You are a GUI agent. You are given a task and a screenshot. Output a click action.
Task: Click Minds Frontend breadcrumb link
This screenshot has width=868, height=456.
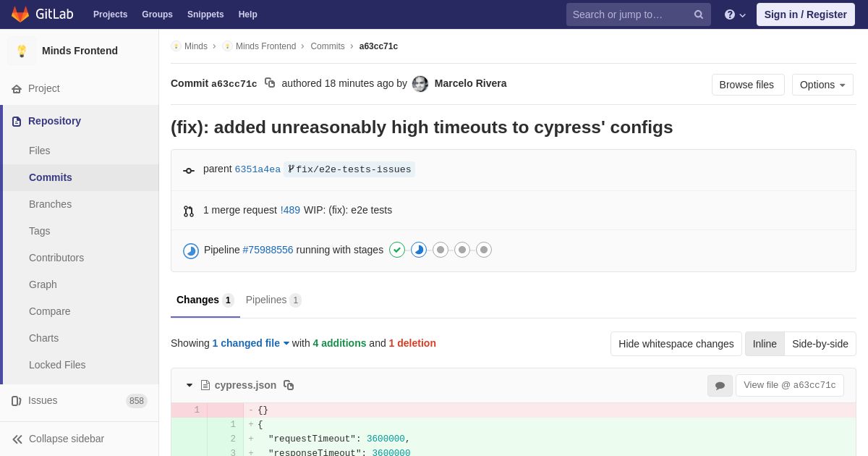[x=265, y=46]
